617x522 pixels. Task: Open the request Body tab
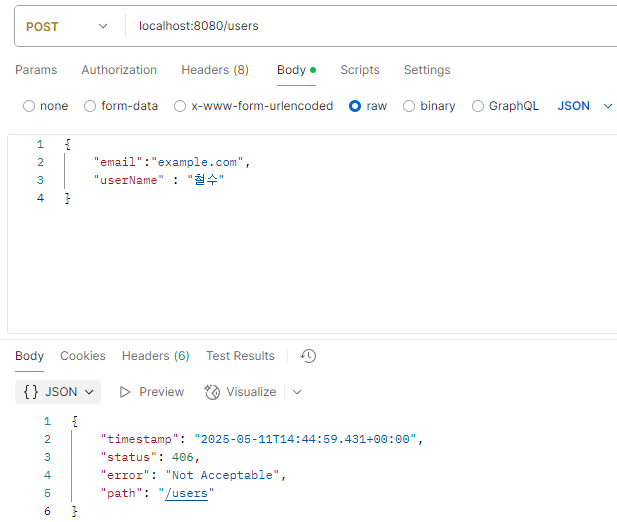(296, 70)
